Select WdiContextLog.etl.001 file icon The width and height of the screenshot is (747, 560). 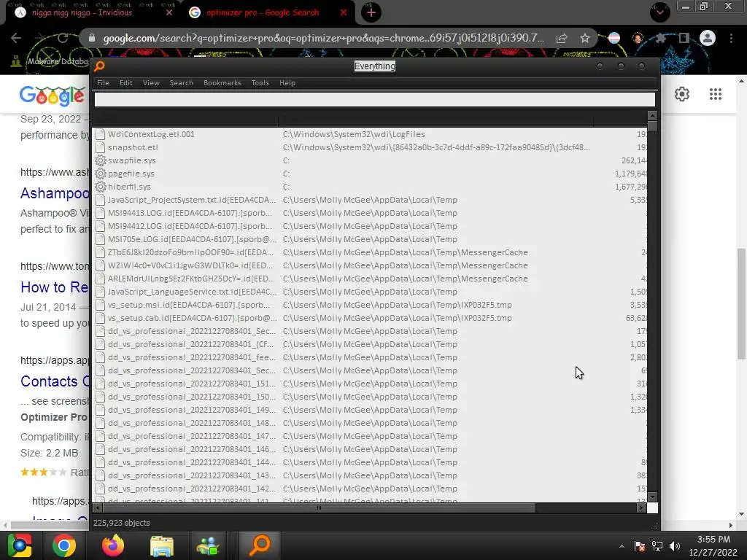(100, 134)
